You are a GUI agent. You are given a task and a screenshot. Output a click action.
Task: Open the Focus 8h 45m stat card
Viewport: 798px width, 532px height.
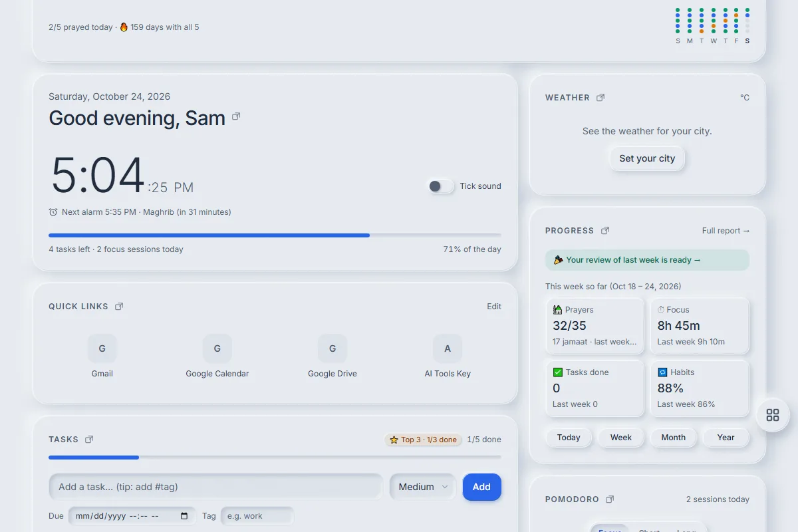coord(700,326)
